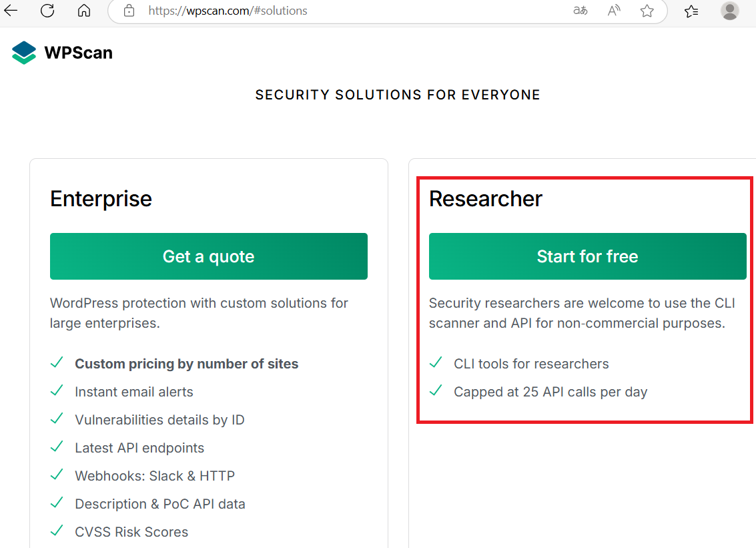Click the site lock info icon
The width and height of the screenshot is (756, 548).
point(129,11)
